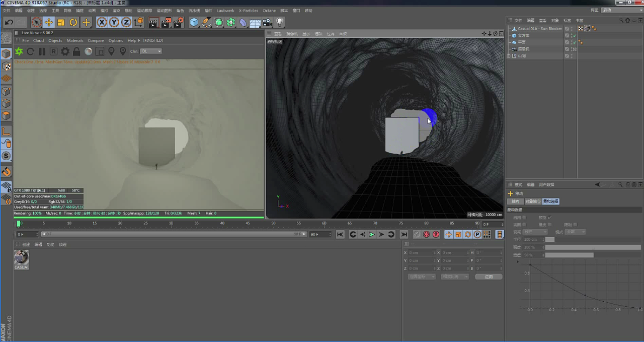The width and height of the screenshot is (644, 342).
Task: Select the Move tool in top toolbar
Action: 49,22
